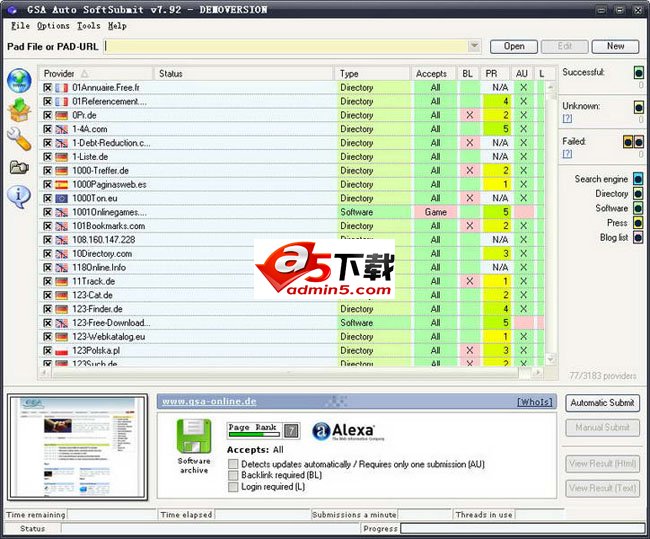This screenshot has width=650, height=539.
Task: Click the provider list scroll down arrow
Action: (551, 359)
